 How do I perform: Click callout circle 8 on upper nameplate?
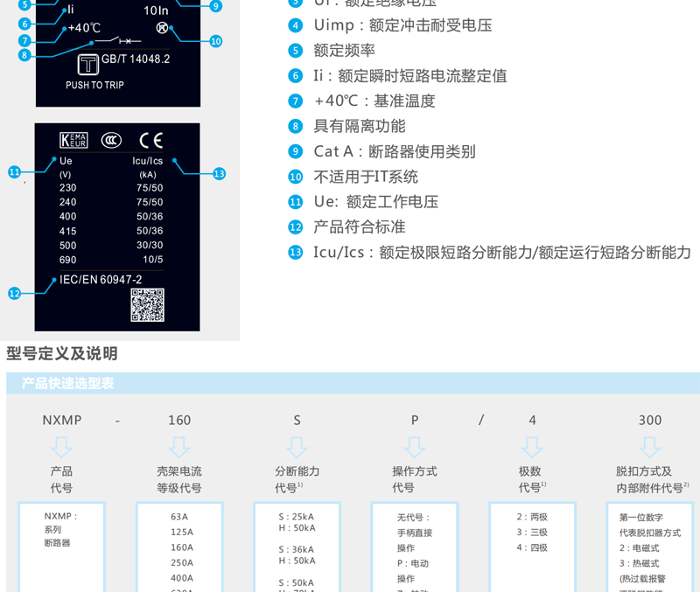click(24, 55)
